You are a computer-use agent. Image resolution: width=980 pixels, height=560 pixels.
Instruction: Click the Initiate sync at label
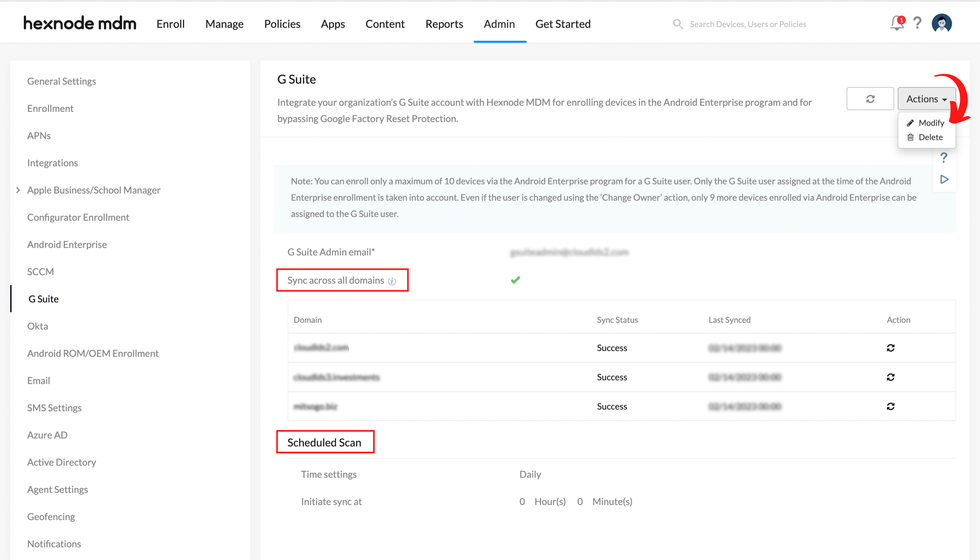[x=331, y=501]
